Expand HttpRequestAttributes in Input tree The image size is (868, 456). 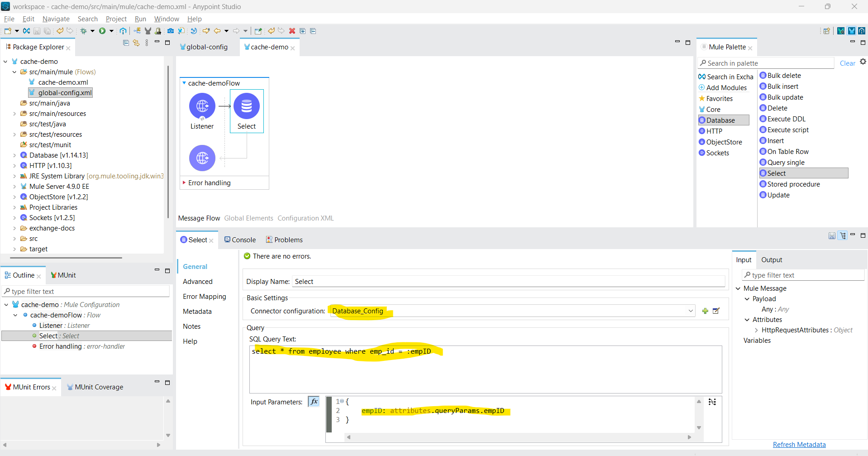[756, 330]
